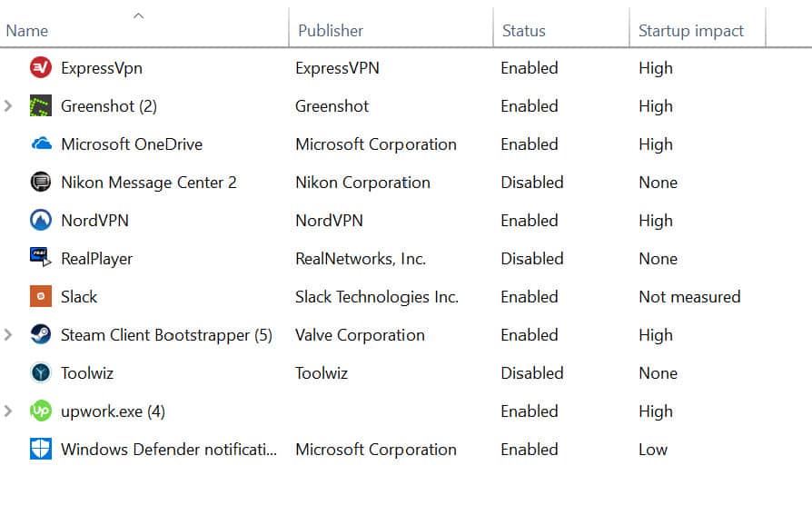
Task: Click the Microsoft OneDrive cloud icon
Action: [x=41, y=144]
